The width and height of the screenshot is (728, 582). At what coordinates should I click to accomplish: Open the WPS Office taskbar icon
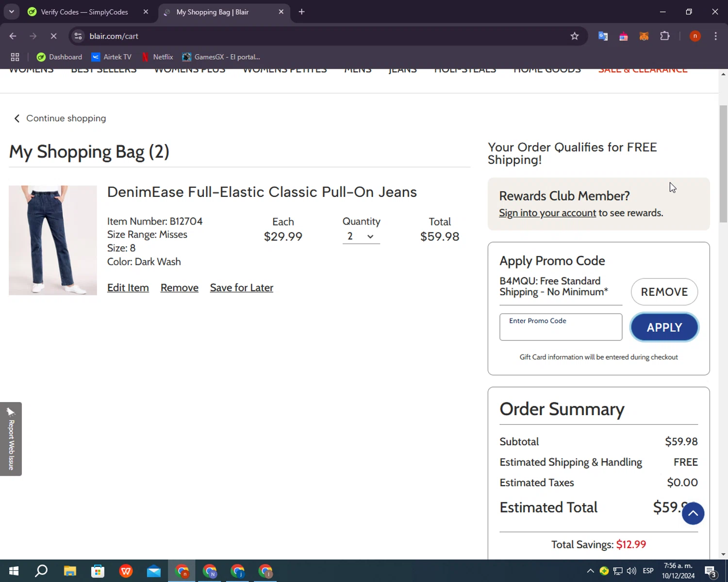[x=126, y=571]
